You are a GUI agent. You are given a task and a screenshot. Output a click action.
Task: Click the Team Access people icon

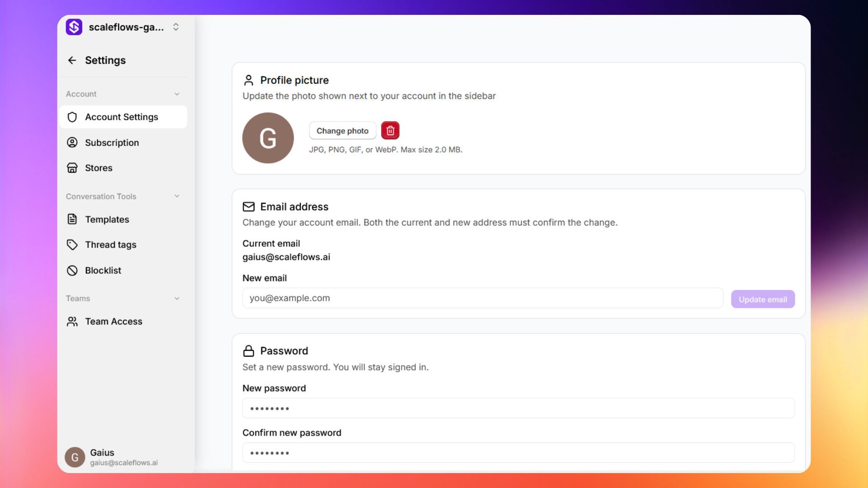72,321
